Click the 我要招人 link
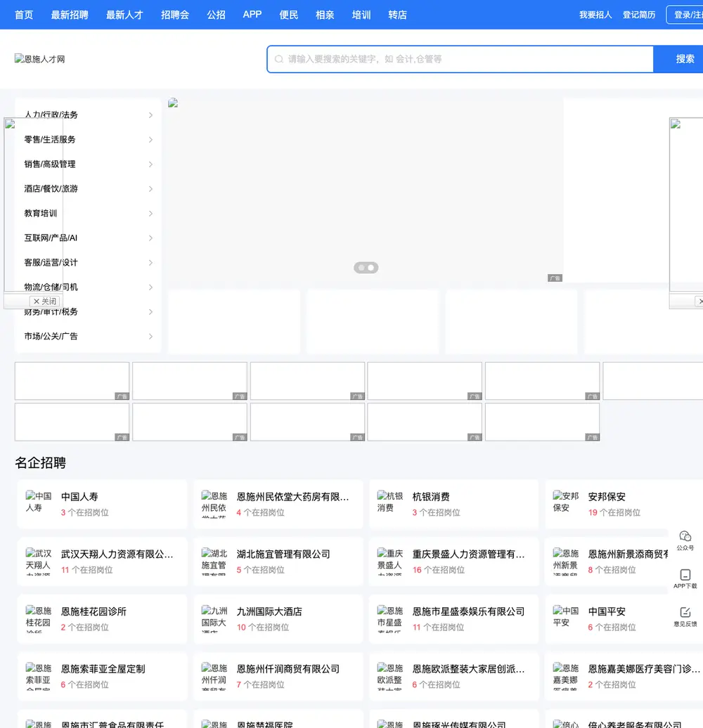Viewport: 703px width, 728px height. click(x=595, y=15)
